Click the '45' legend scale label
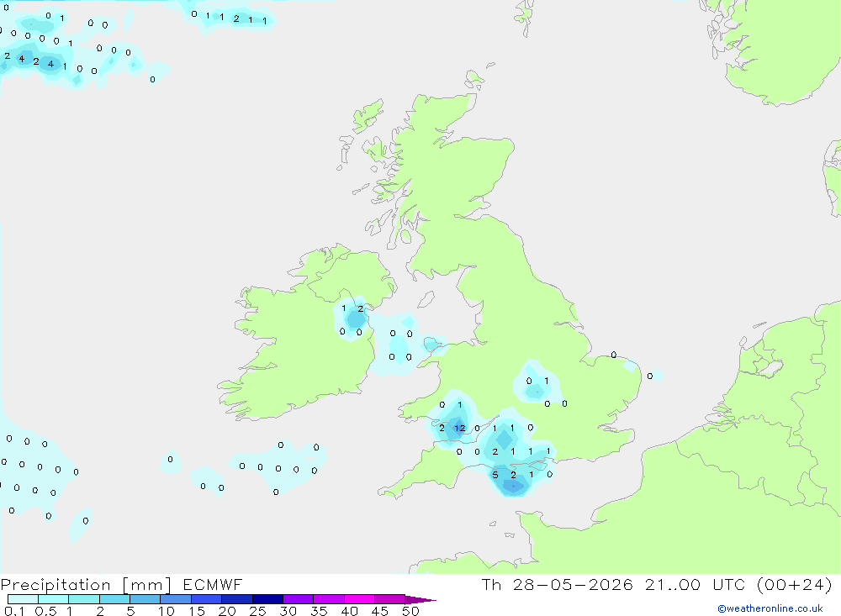The width and height of the screenshot is (841, 616). click(x=380, y=611)
